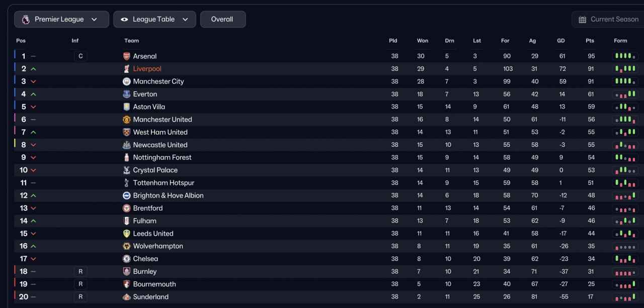Image resolution: width=644 pixels, height=308 pixels.
Task: Click the calendar icon beside Current Season
Action: 583,20
